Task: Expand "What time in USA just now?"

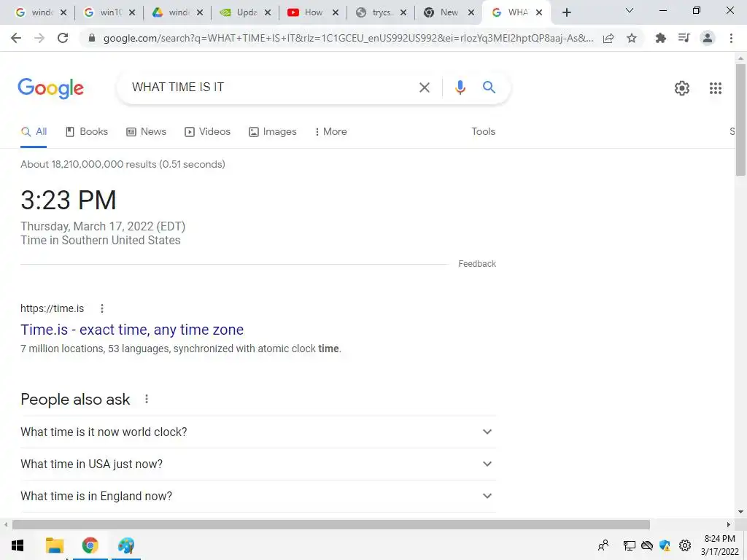Action: pyautogui.click(x=258, y=464)
